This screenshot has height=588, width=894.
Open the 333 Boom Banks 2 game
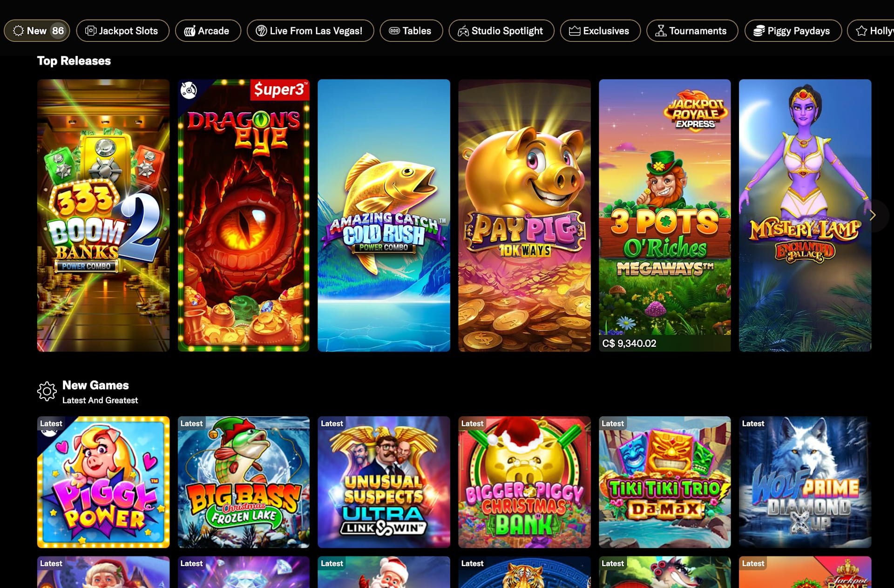(103, 215)
